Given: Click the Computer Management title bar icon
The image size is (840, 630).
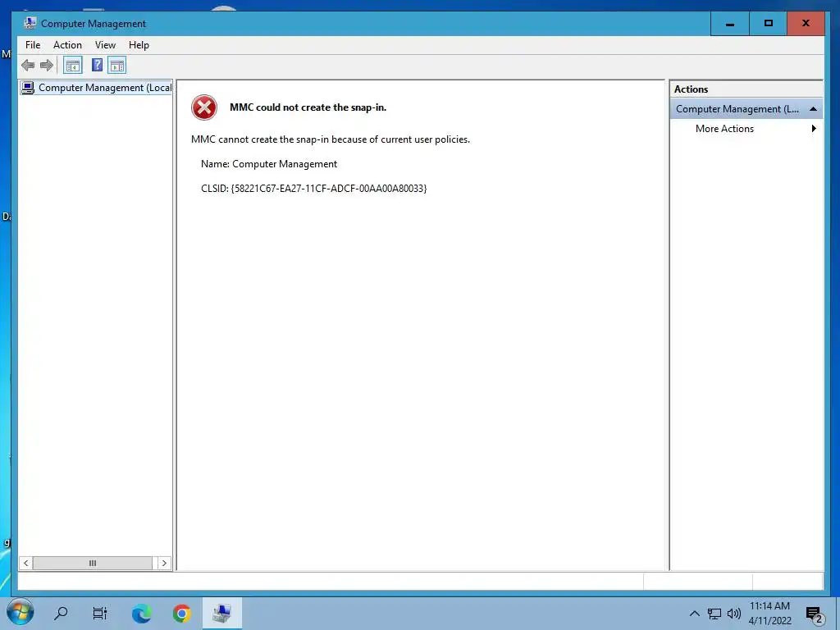Looking at the screenshot, I should [30, 23].
